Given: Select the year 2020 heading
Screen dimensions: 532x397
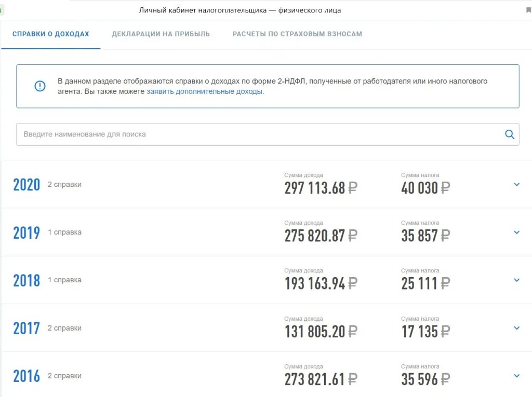Looking at the screenshot, I should tap(27, 185).
